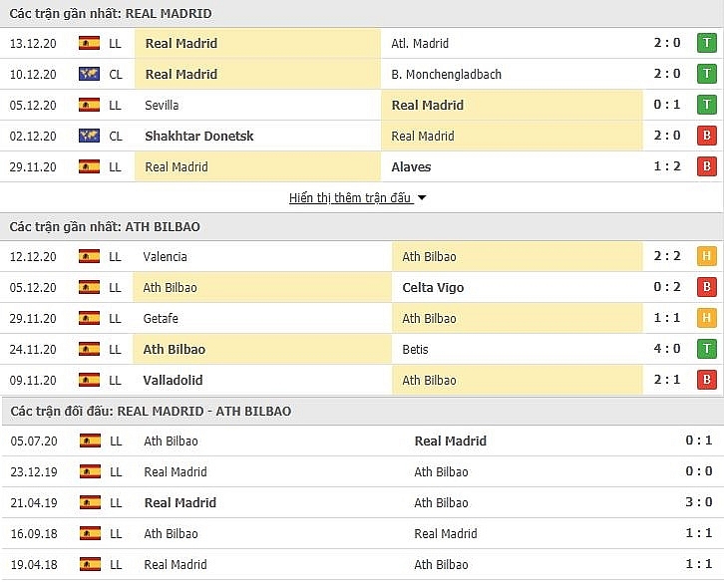Expand 'Hiển thị thêm trận đấu' to show more matches
Image resolution: width=724 pixels, height=588 pixels.
[x=350, y=197]
